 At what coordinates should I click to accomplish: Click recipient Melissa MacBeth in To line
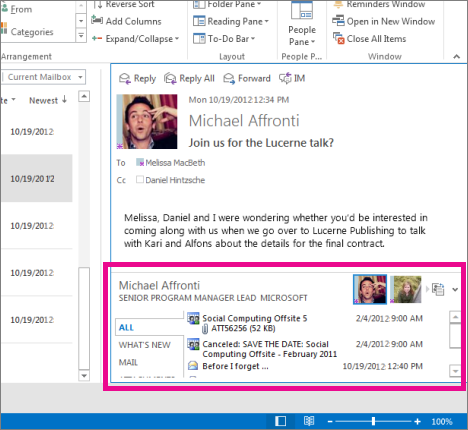point(175,163)
